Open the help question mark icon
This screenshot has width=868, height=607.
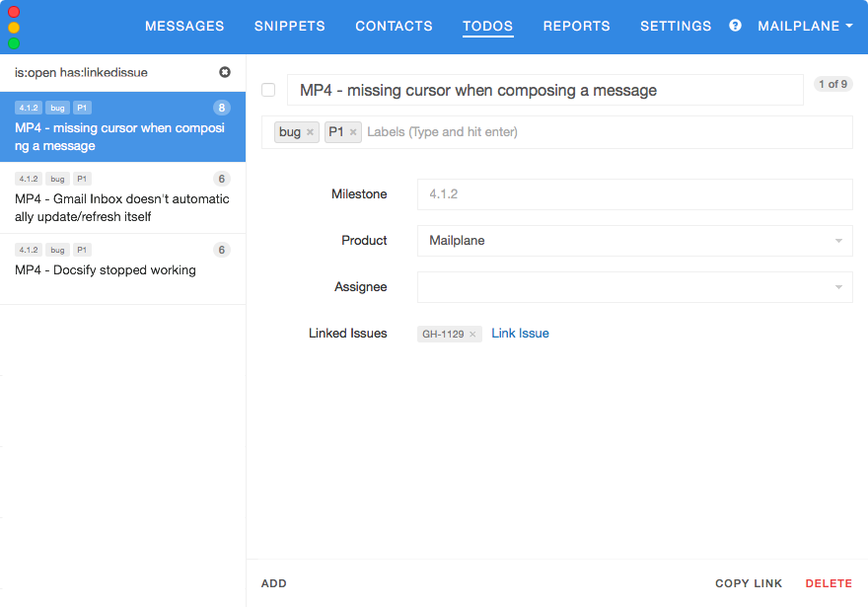735,26
